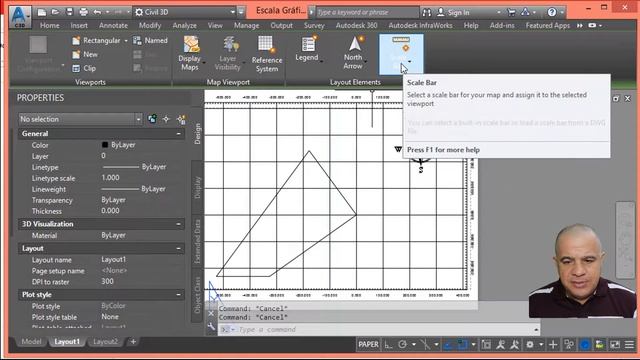The width and height of the screenshot is (640, 360).
Task: Open the Survey ribbon tab
Action: tap(314, 25)
